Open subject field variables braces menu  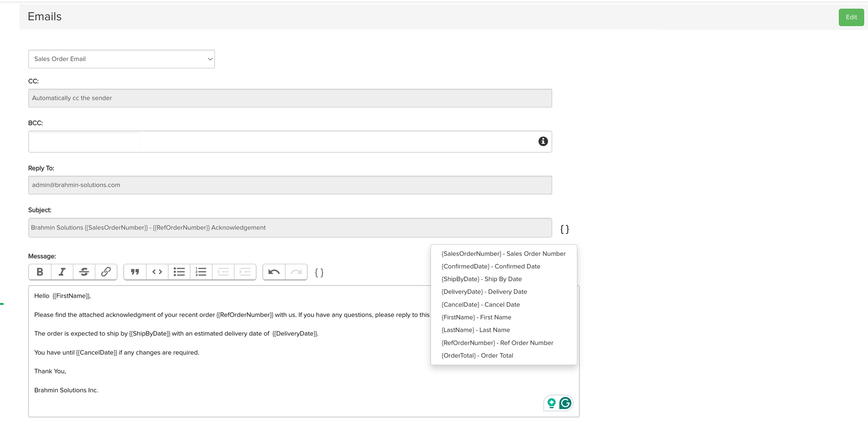(x=565, y=230)
